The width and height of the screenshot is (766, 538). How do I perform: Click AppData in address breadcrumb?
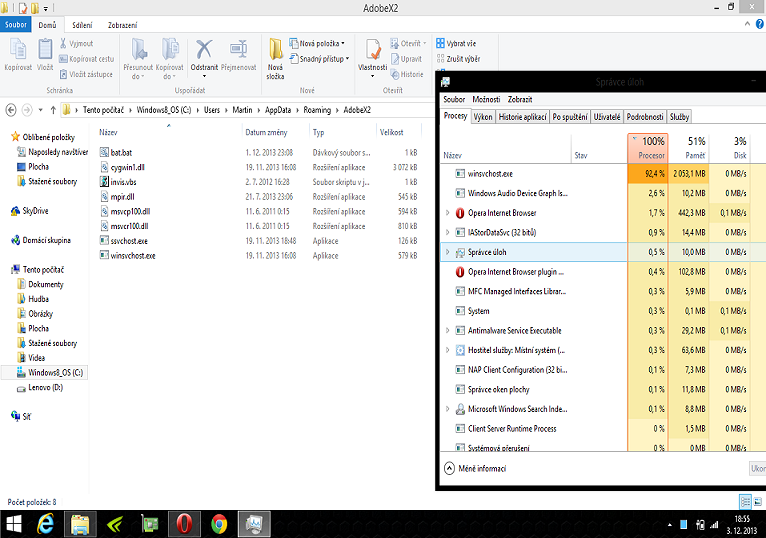tap(278, 110)
